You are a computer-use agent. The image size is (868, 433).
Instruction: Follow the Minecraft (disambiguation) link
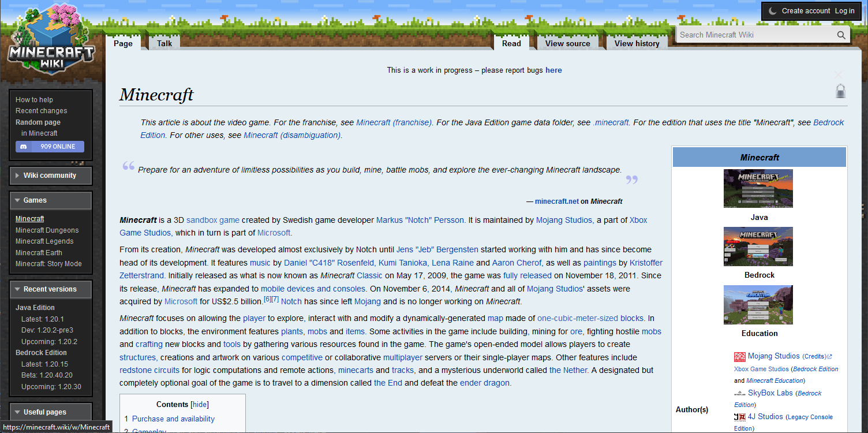[x=292, y=135]
